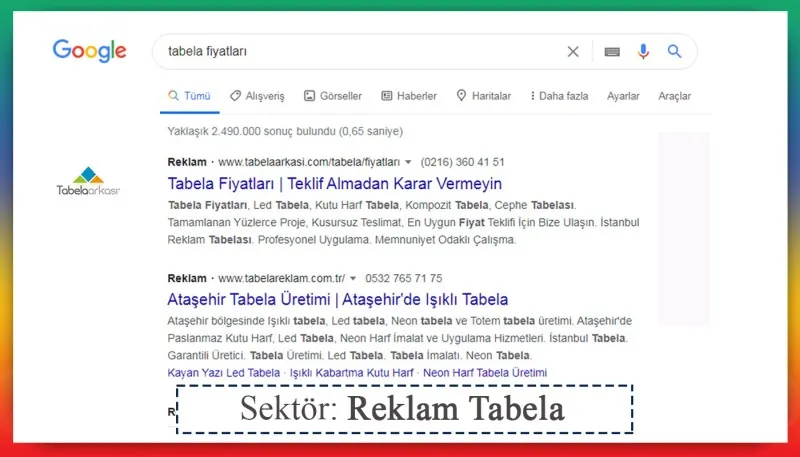Open Tabela Fiyatları | Teklif Almadan result
The width and height of the screenshot is (800, 457).
pos(335,184)
